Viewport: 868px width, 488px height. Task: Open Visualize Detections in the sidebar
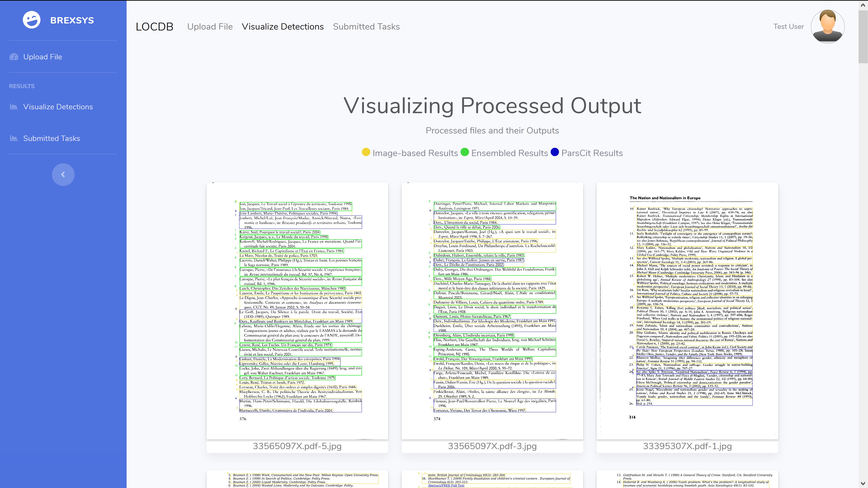[58, 107]
